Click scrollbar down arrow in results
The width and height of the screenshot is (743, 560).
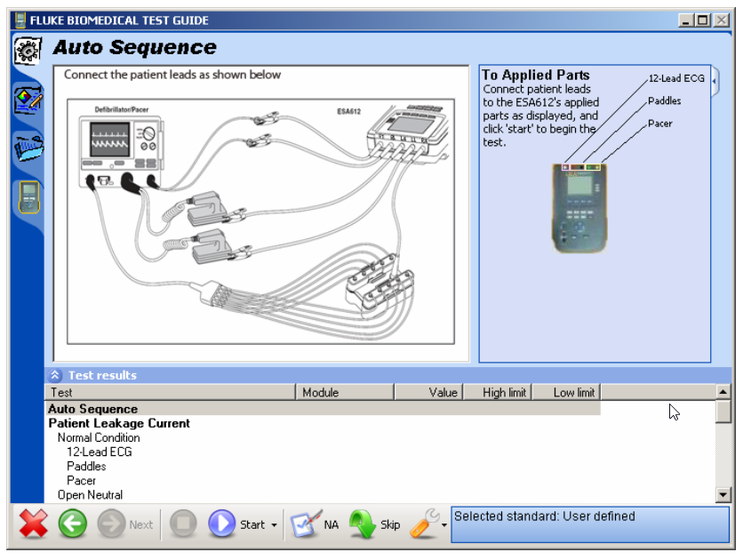tap(723, 495)
